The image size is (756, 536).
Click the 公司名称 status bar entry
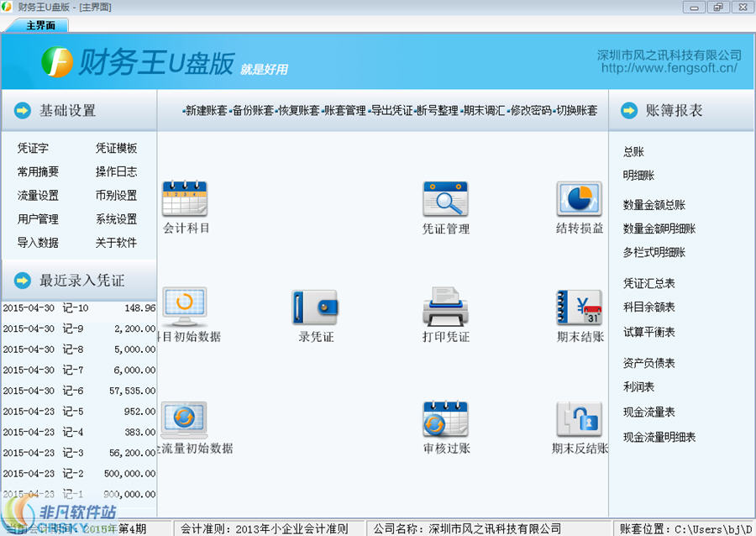[x=488, y=528]
